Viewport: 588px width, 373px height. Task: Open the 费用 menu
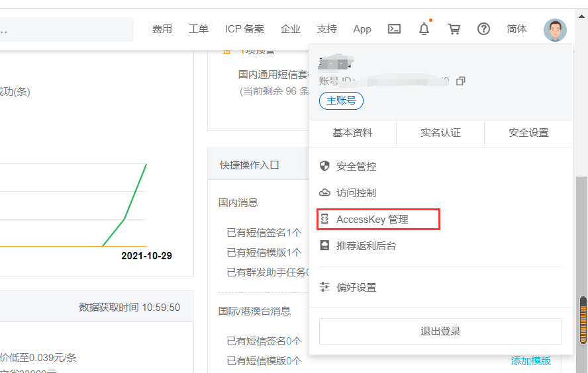coord(162,29)
